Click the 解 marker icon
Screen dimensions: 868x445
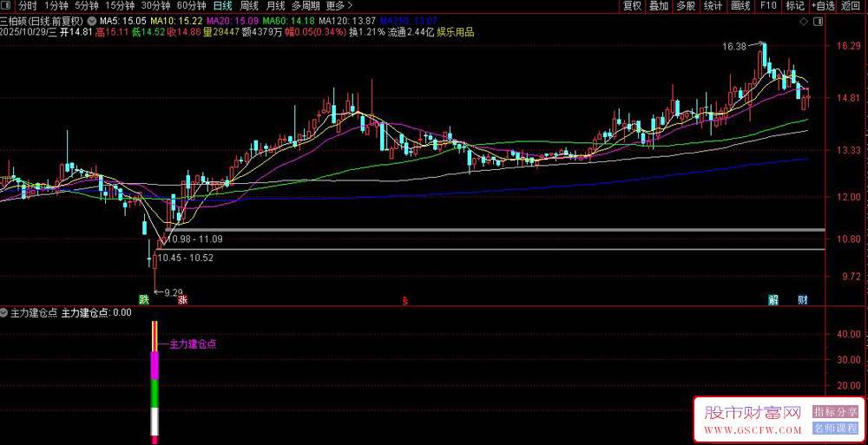pyautogui.click(x=773, y=300)
